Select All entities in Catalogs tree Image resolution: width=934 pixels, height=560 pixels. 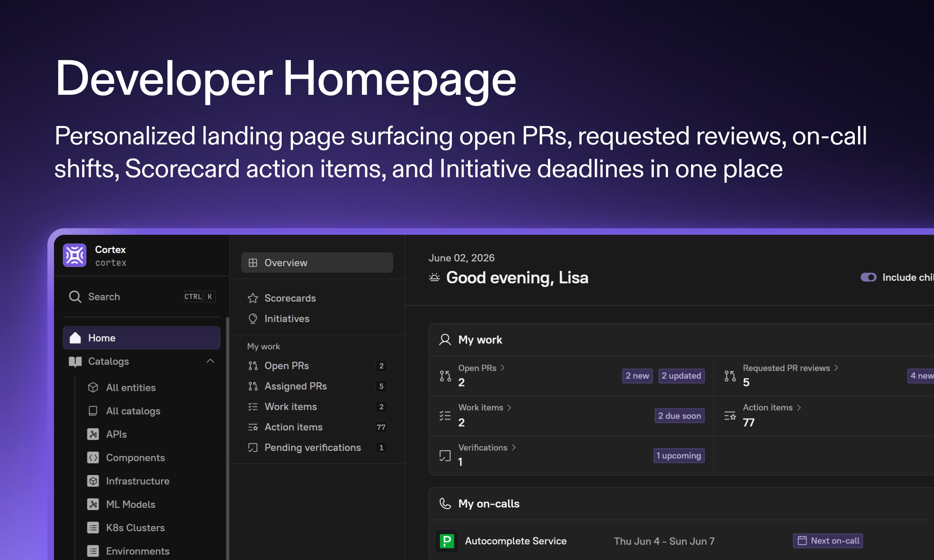(x=131, y=388)
